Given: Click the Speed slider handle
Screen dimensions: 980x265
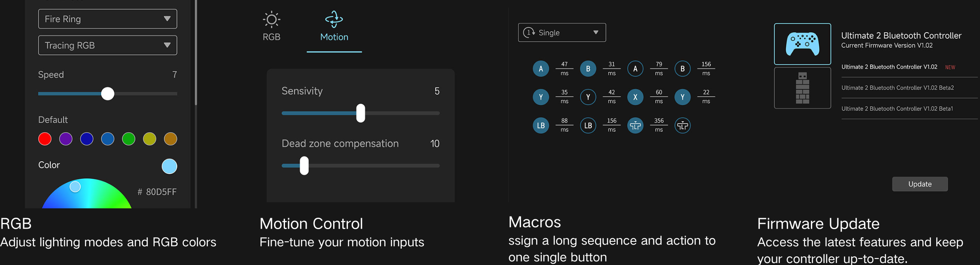Looking at the screenshot, I should coord(108,94).
